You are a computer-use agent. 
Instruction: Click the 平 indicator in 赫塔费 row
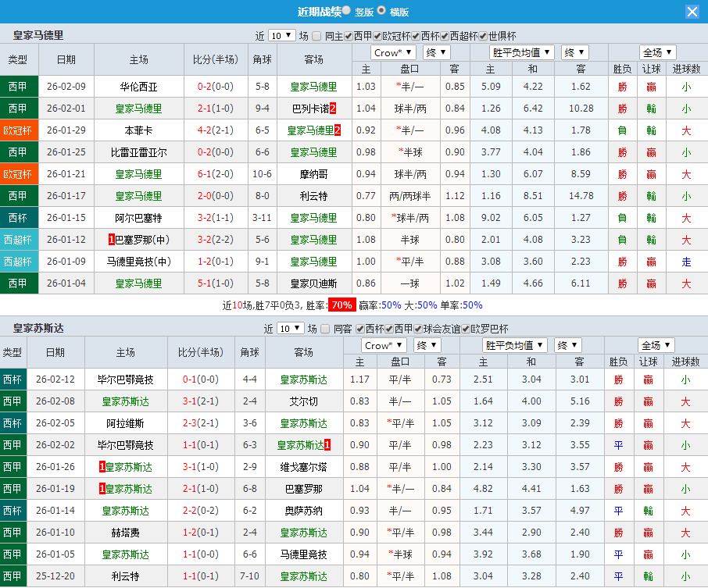[x=621, y=533]
